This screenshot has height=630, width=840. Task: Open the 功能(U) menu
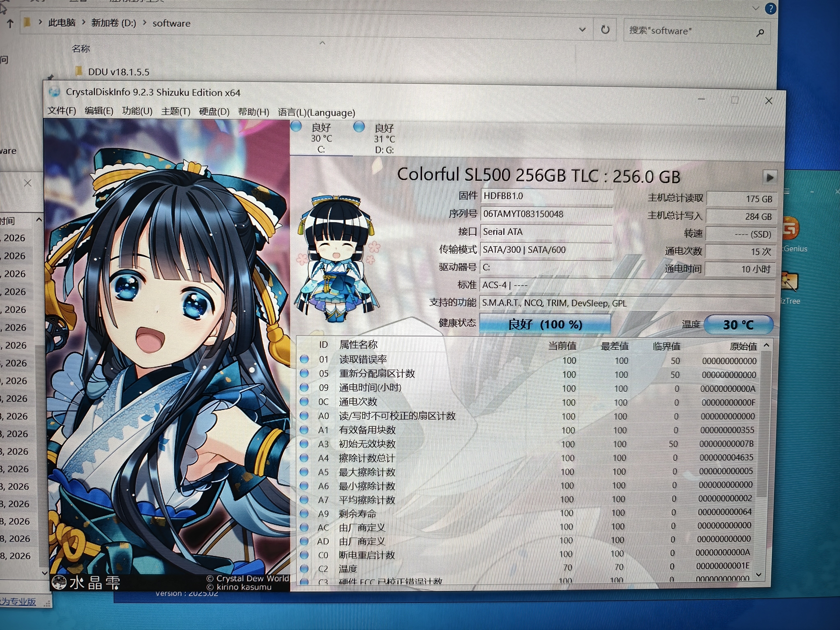pos(137,111)
